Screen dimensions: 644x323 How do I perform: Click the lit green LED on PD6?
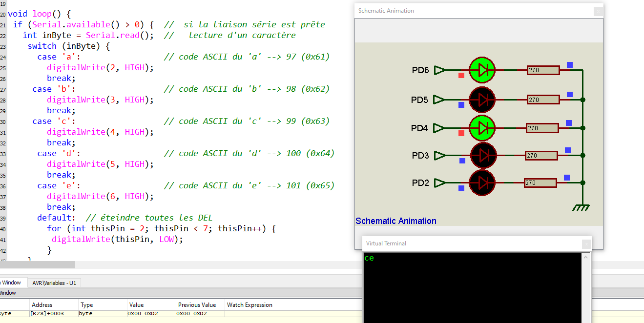[x=482, y=70]
